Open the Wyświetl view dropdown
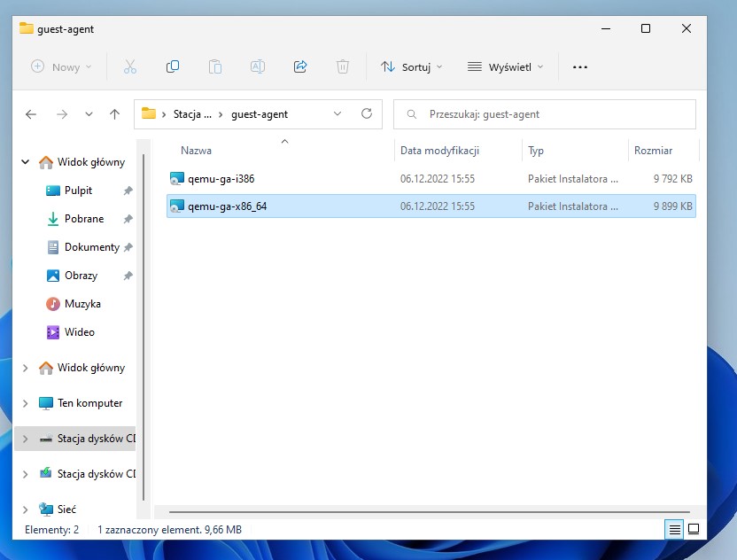Viewport: 737px width, 560px height. (505, 66)
